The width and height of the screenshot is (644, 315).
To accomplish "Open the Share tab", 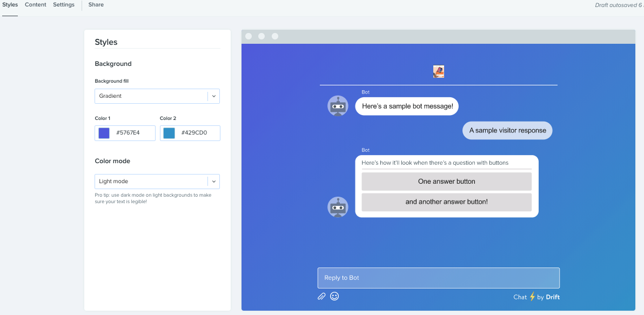I will [x=96, y=5].
